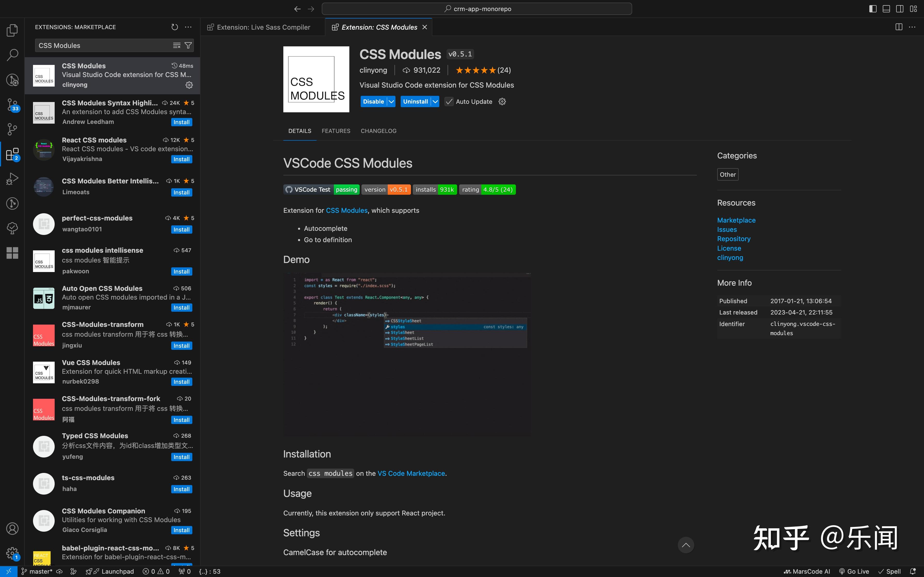Open the Explorer view in the activity bar

pos(12,30)
